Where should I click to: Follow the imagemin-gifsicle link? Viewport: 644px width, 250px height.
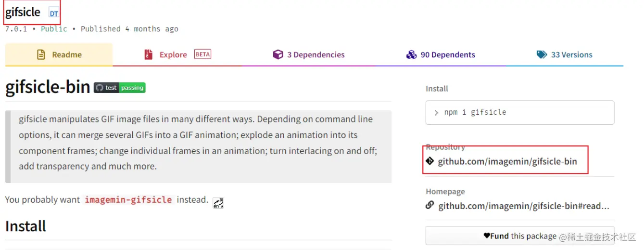(x=128, y=199)
